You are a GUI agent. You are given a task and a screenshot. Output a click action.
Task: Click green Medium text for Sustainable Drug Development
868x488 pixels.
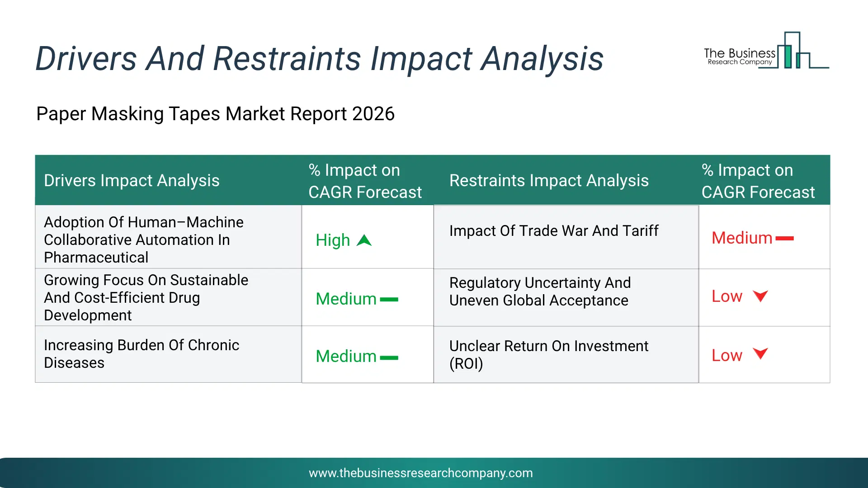346,299
